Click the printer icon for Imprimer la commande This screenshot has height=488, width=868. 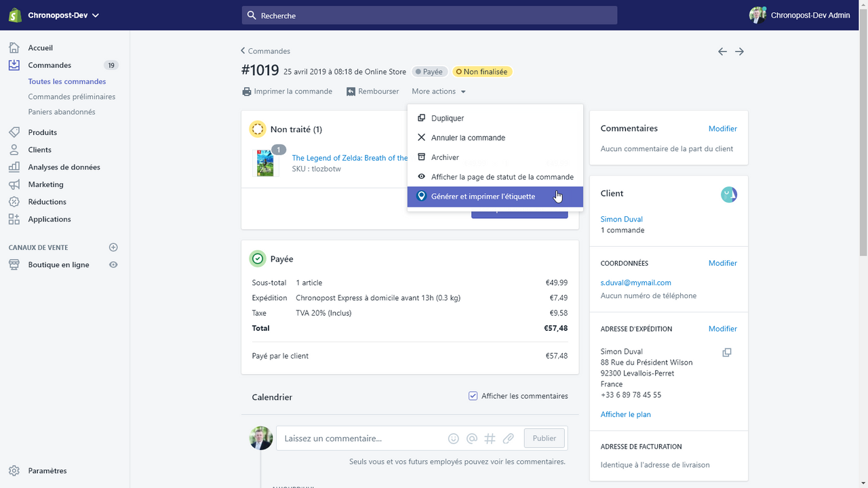coord(247,91)
